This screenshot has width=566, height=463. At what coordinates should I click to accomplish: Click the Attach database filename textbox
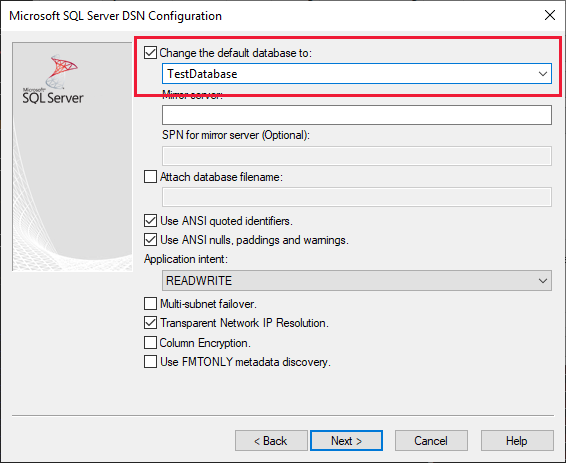click(x=357, y=197)
